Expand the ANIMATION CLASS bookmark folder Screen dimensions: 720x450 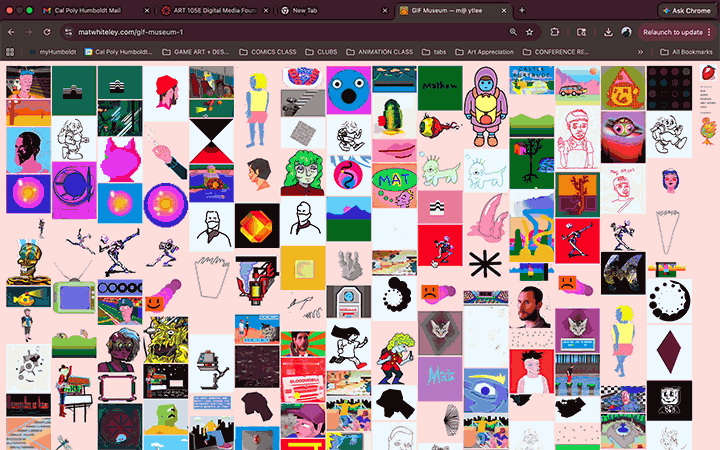pyautogui.click(x=379, y=52)
